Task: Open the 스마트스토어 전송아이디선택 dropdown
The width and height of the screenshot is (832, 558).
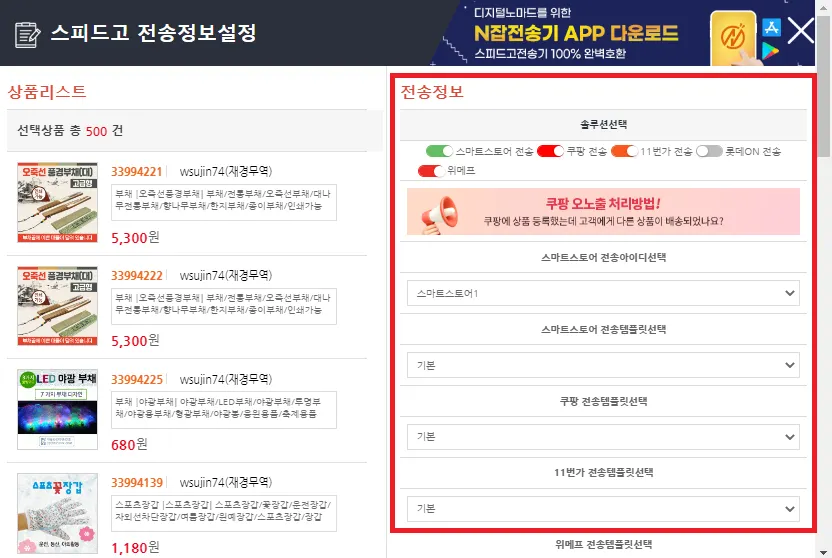Action: coord(603,293)
